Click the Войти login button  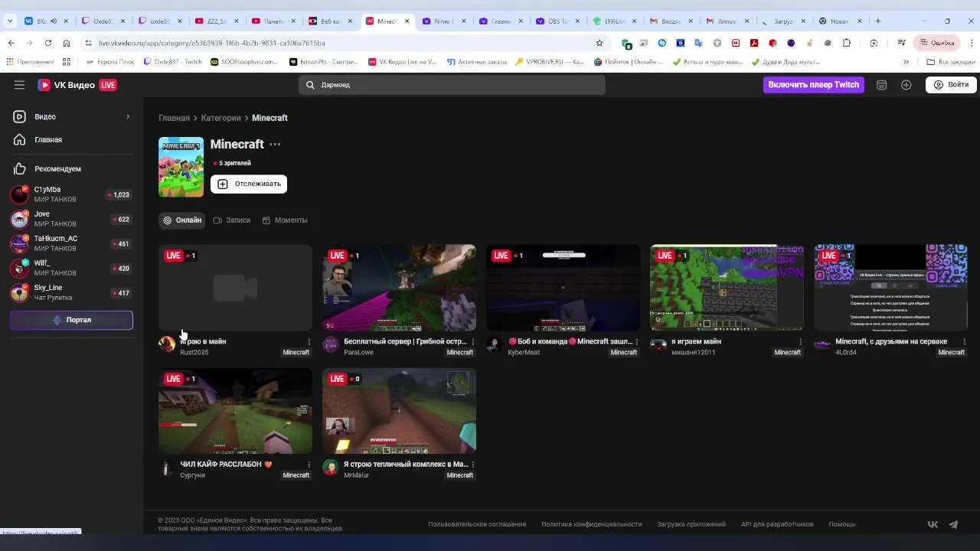[951, 85]
